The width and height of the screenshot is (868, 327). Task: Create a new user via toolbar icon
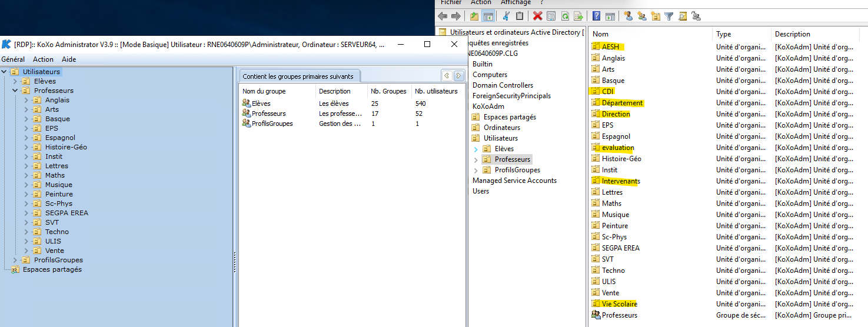[628, 16]
